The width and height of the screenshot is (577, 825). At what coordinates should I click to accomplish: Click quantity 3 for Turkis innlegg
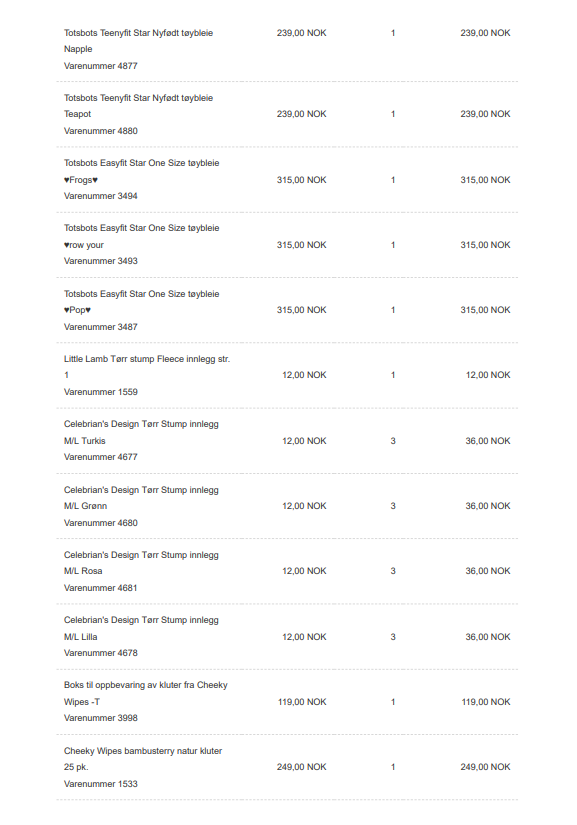(393, 441)
